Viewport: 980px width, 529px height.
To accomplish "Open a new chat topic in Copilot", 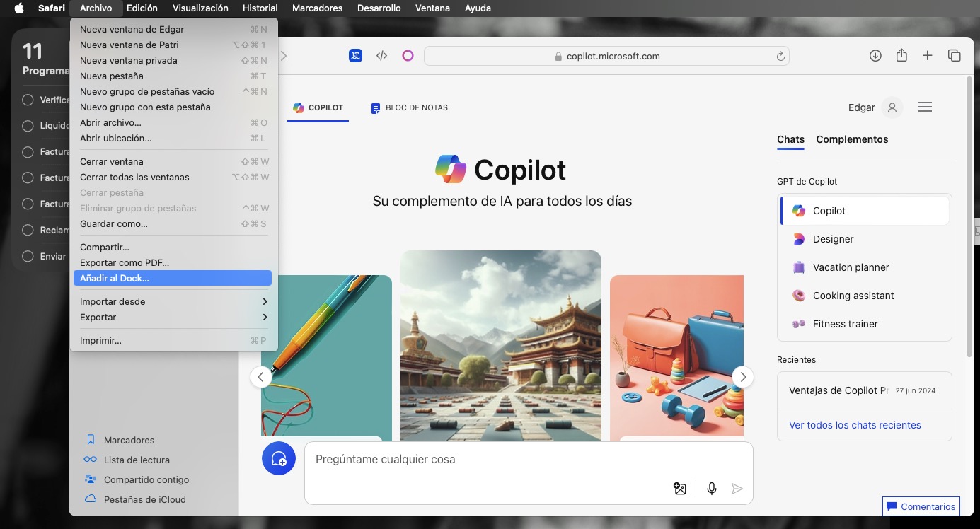I will click(x=279, y=458).
